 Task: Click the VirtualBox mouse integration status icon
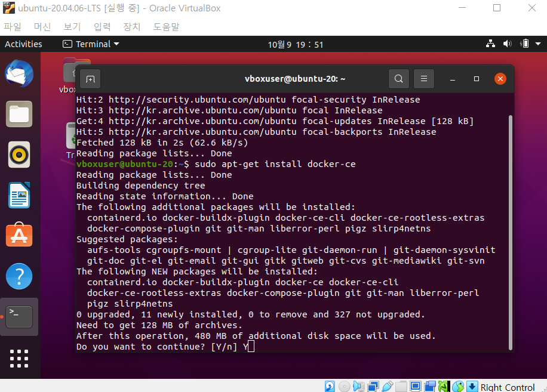tap(458, 386)
